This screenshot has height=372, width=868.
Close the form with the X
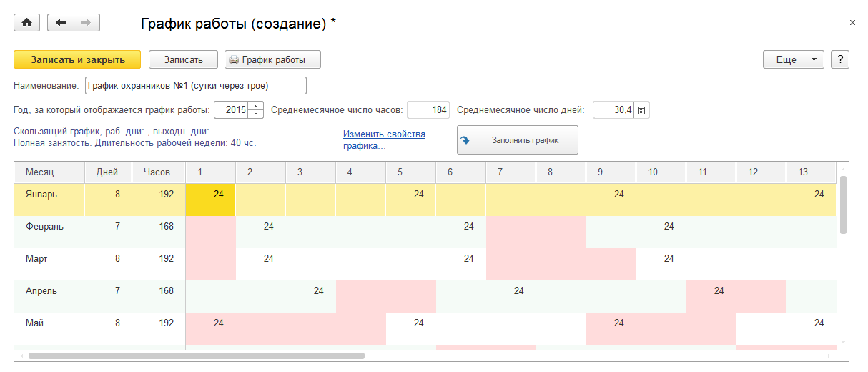pos(852,23)
